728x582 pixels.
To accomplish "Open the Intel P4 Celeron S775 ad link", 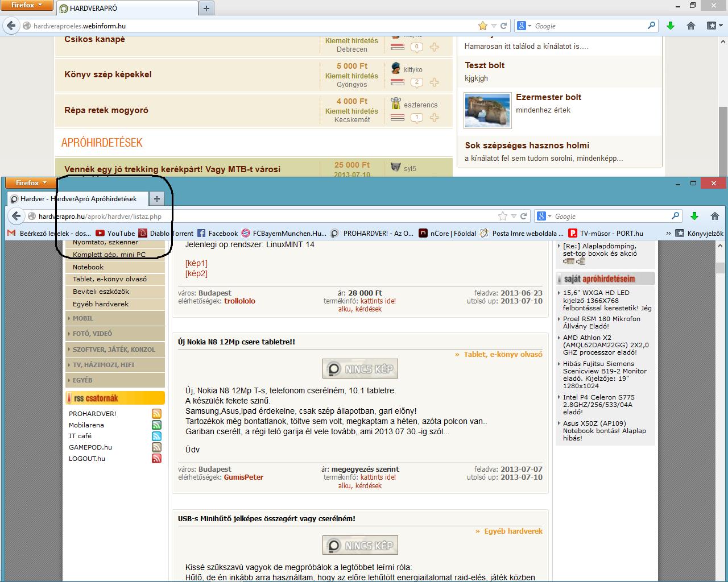I will coord(599,405).
